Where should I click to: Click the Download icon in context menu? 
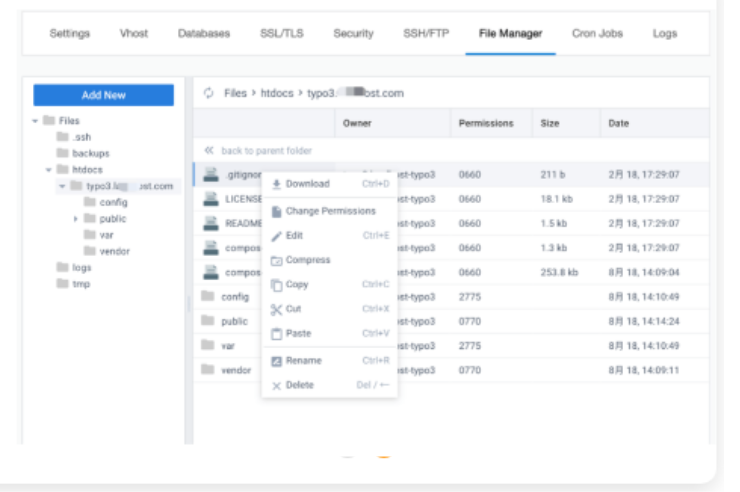[277, 184]
